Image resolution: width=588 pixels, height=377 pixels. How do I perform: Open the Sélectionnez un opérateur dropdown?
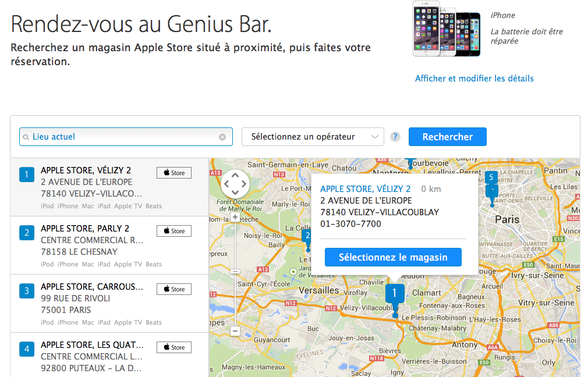click(313, 137)
